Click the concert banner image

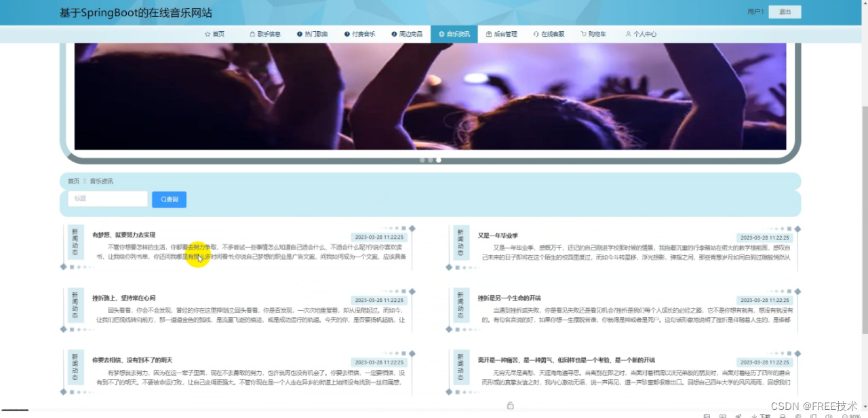point(430,96)
